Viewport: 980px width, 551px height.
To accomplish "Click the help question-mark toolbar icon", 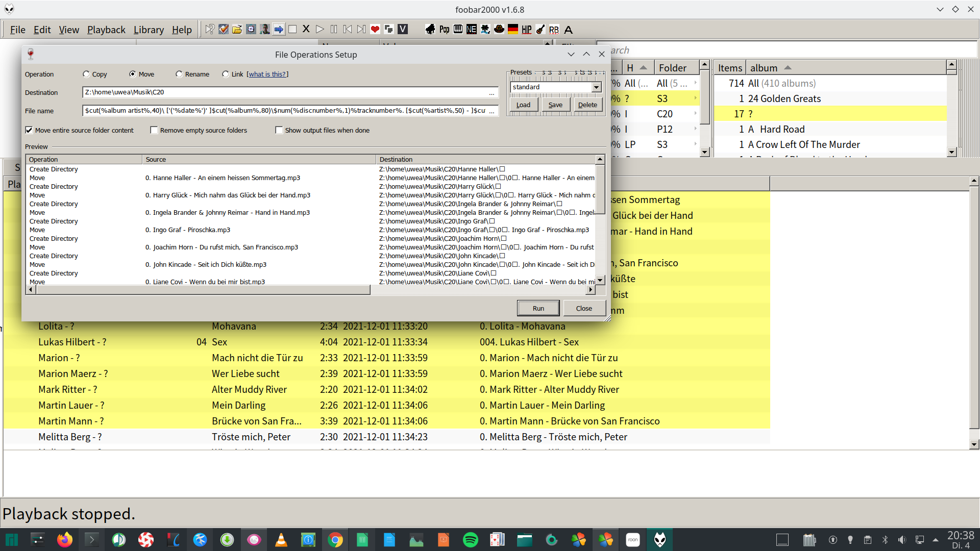I will coord(210,29).
